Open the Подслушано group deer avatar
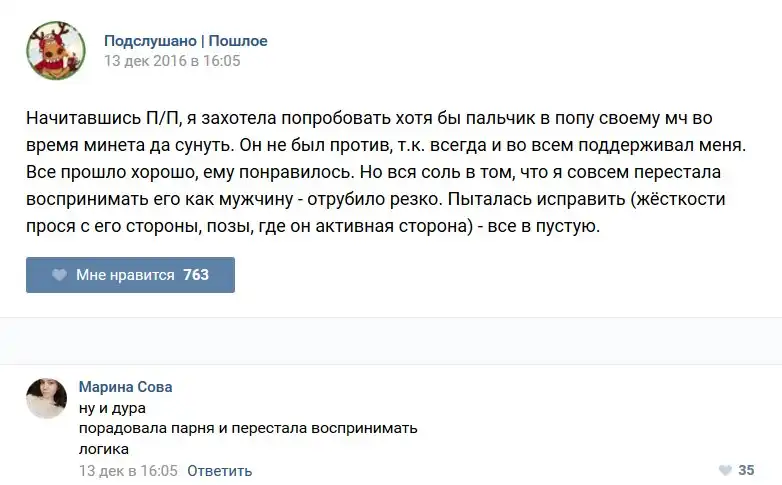The image size is (782, 485). (55, 50)
